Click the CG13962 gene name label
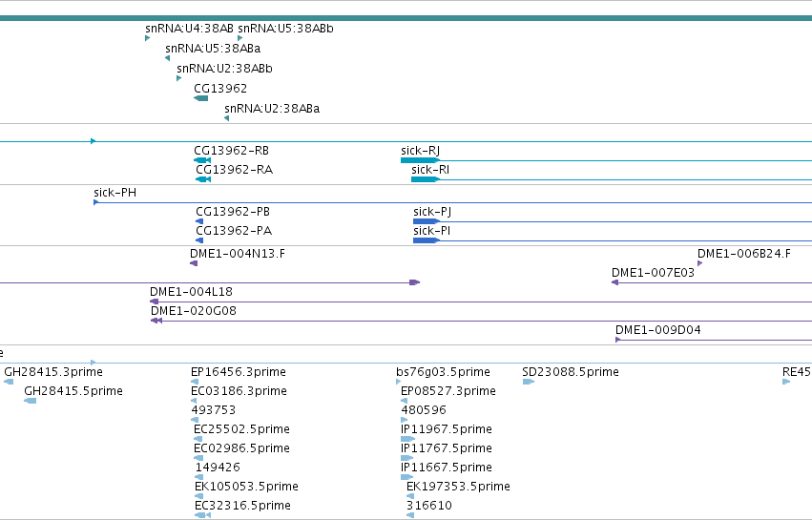Screen dimensions: 812x520 click(x=220, y=89)
